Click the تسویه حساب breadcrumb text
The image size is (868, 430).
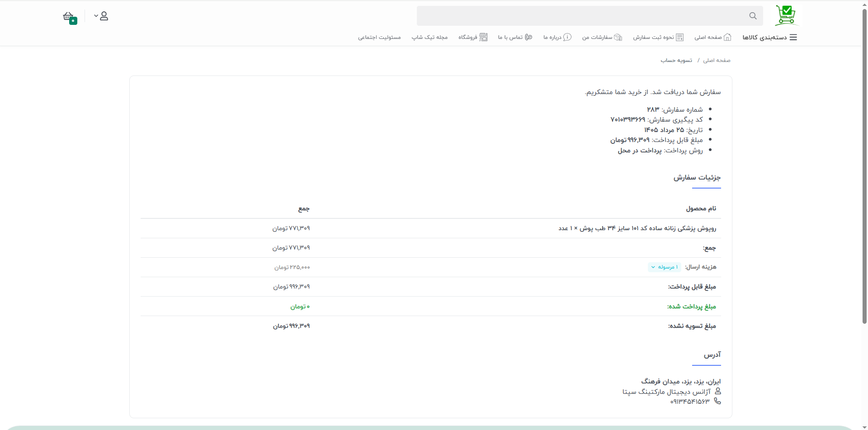click(676, 60)
